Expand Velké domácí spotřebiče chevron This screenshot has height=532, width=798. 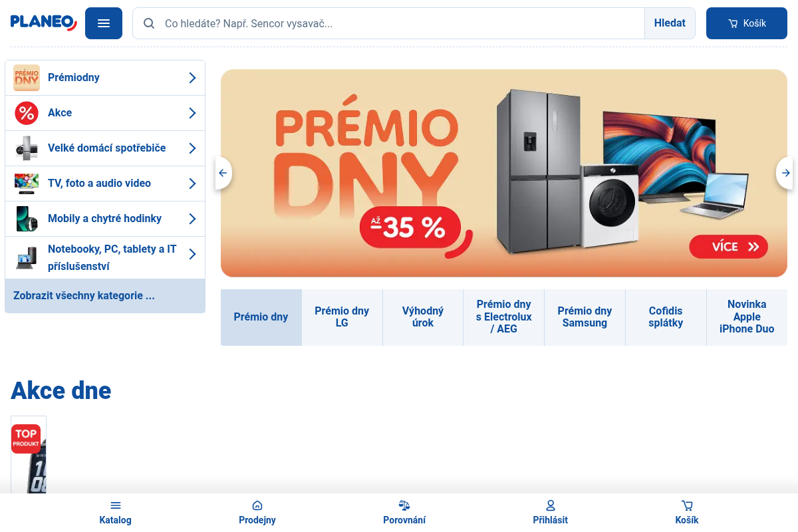click(x=192, y=148)
